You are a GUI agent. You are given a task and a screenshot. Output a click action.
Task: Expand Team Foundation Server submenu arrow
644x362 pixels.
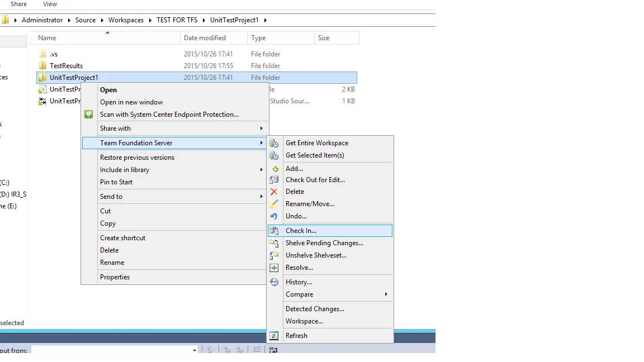(261, 143)
